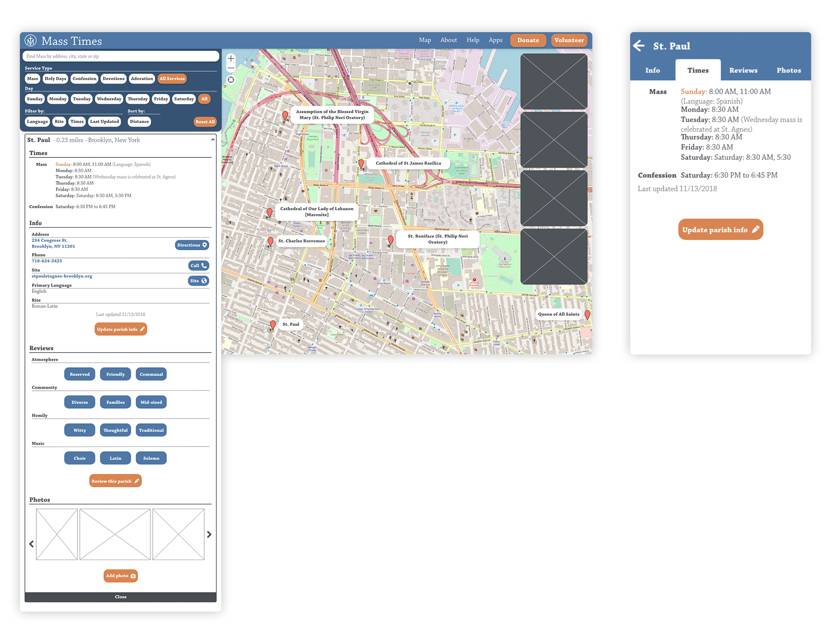Image resolution: width=831 pixels, height=644 pixels.
Task: Go back with the arrow beside St. Paul
Action: [x=639, y=46]
